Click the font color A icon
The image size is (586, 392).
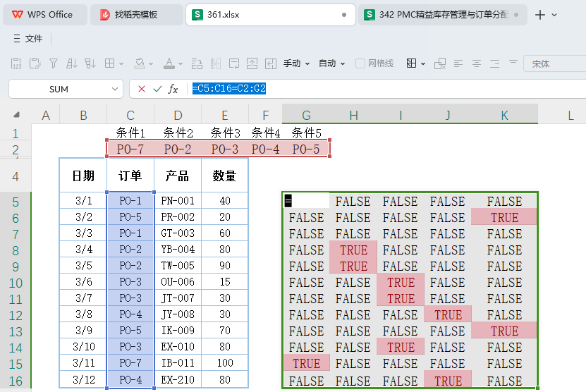click(169, 63)
